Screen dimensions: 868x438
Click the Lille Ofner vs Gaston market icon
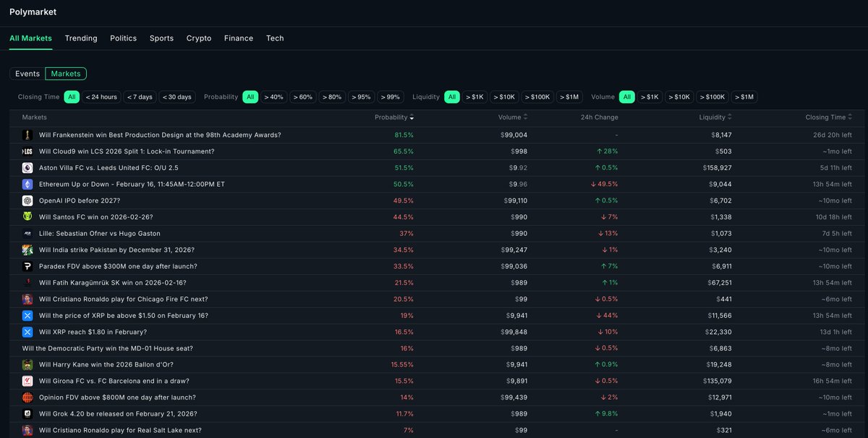27,233
